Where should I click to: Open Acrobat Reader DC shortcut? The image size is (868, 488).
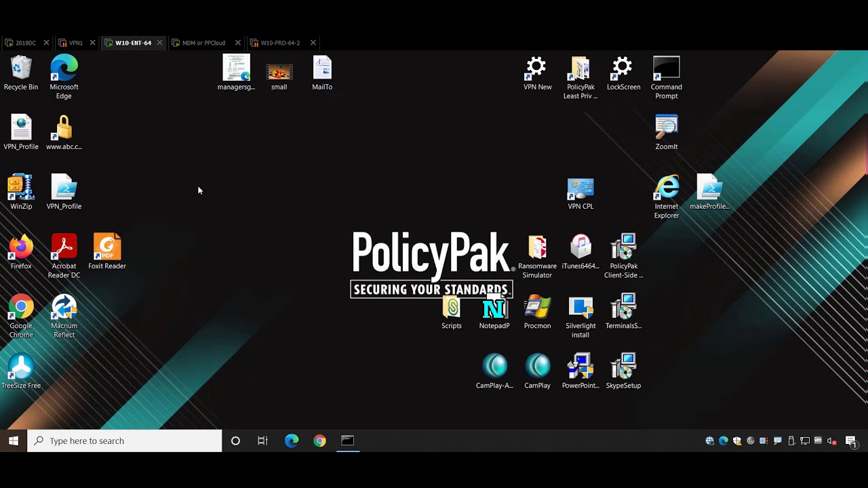click(x=64, y=256)
